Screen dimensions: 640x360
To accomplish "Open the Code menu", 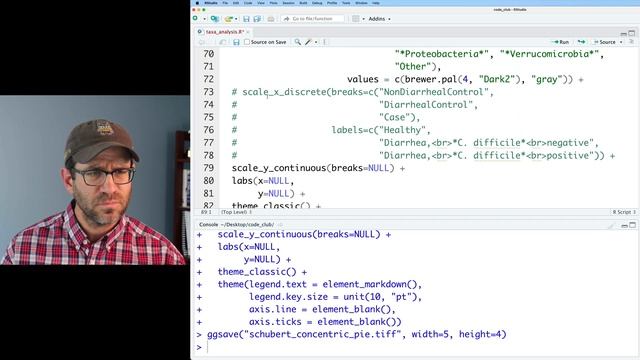I will point(248,3).
